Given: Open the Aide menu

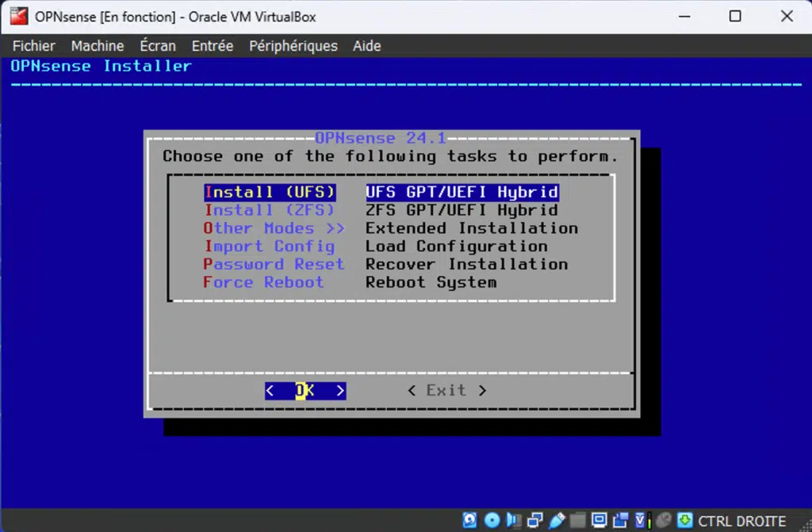Looking at the screenshot, I should (x=366, y=46).
